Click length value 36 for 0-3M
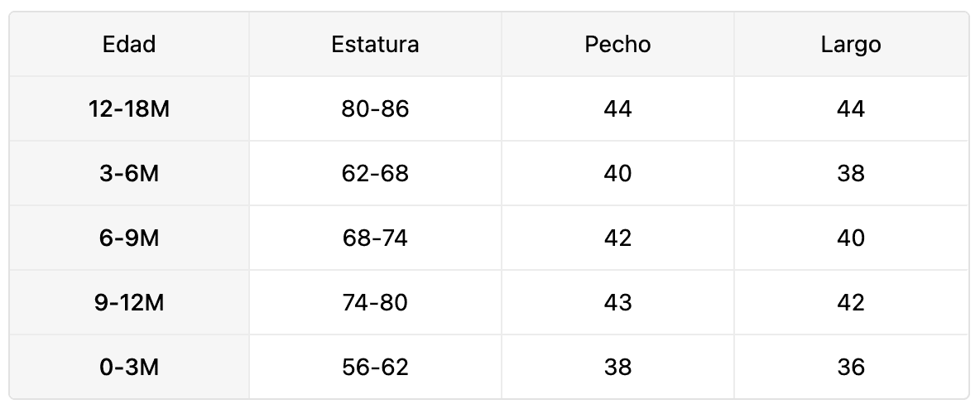Image resolution: width=980 pixels, height=409 pixels. (851, 368)
